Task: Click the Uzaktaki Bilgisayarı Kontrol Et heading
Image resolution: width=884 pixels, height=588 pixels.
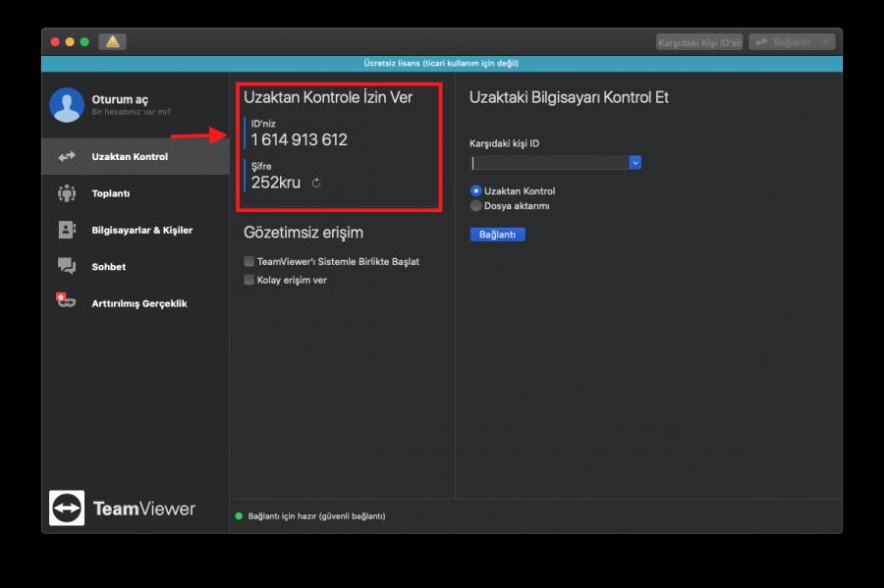Action: coord(569,97)
